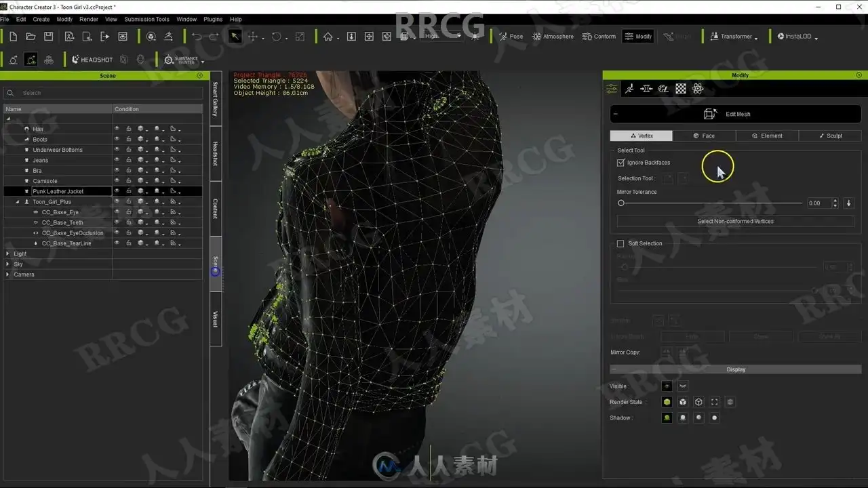Click the Scene search field
The image size is (868, 488).
click(104, 93)
